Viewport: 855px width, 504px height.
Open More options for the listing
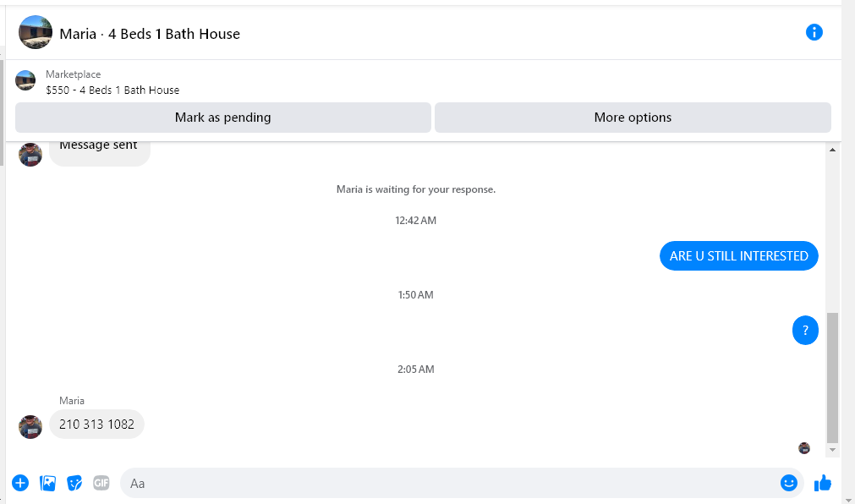point(633,118)
